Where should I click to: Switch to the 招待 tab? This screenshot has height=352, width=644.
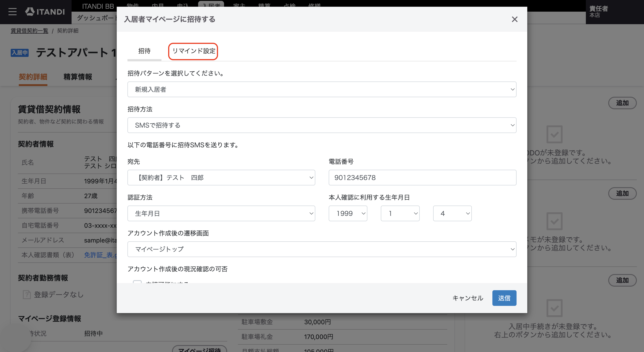pyautogui.click(x=144, y=51)
